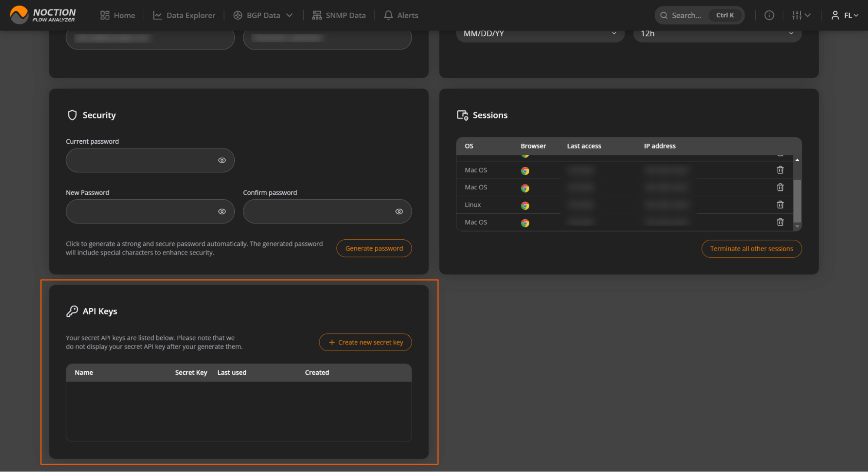Reveal the New Password text

point(222,211)
